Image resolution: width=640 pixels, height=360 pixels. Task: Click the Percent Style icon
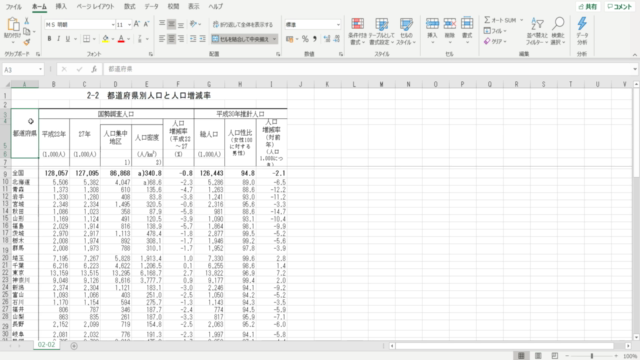pos(305,39)
